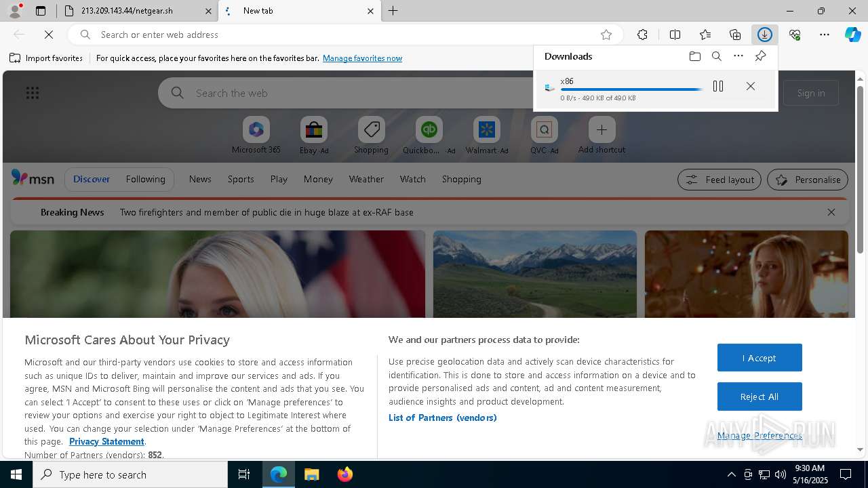Open the Play menu item

click(279, 179)
